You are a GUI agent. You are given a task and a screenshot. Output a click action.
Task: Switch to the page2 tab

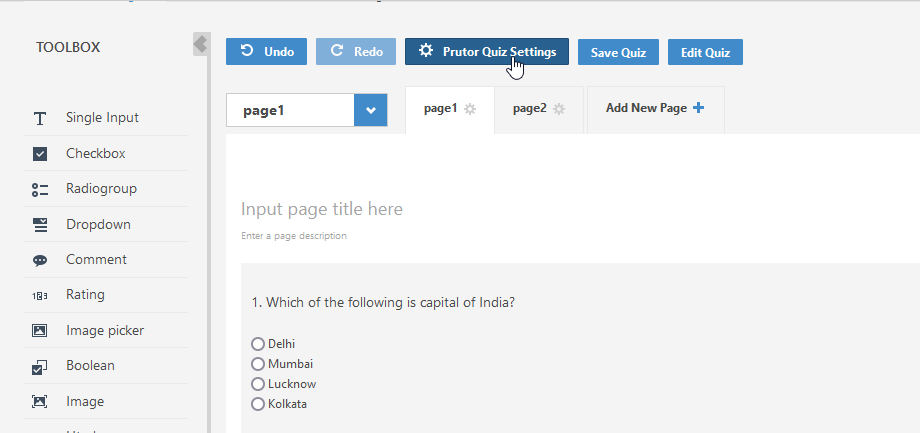coord(530,109)
